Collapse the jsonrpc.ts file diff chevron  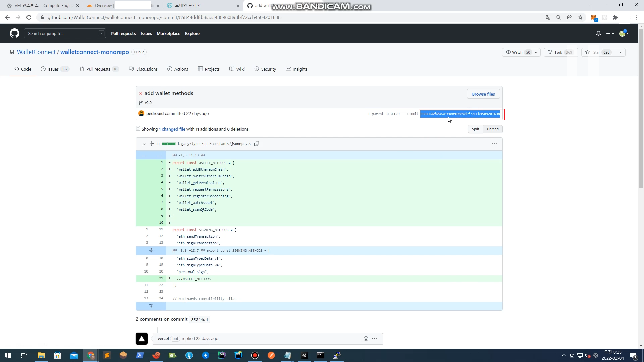pyautogui.click(x=144, y=144)
